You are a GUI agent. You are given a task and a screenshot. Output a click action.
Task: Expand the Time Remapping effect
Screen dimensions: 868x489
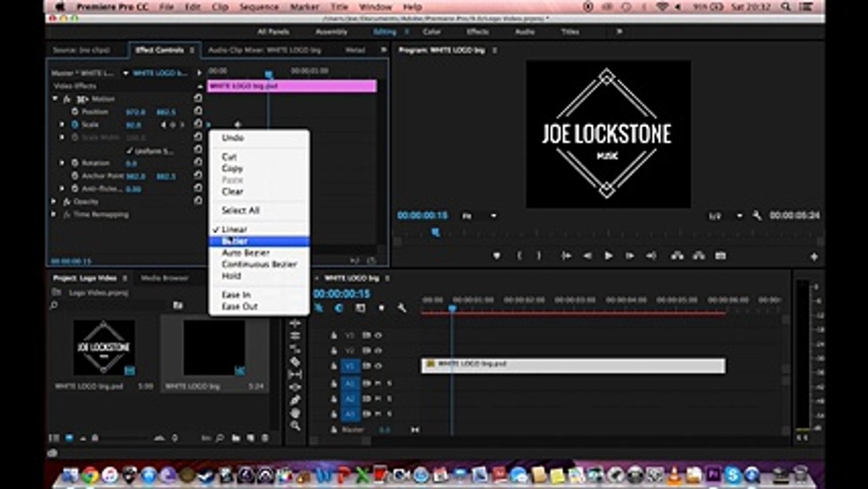click(x=55, y=215)
